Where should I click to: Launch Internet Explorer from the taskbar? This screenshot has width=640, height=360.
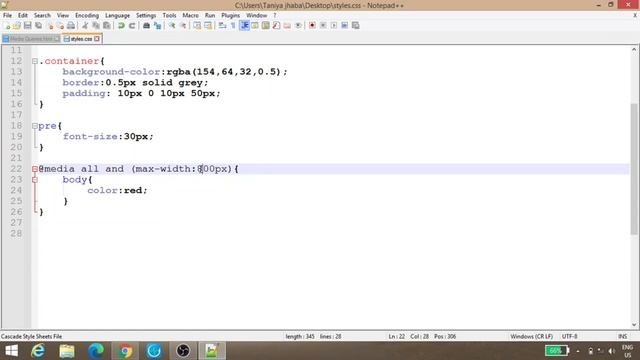pos(38,351)
